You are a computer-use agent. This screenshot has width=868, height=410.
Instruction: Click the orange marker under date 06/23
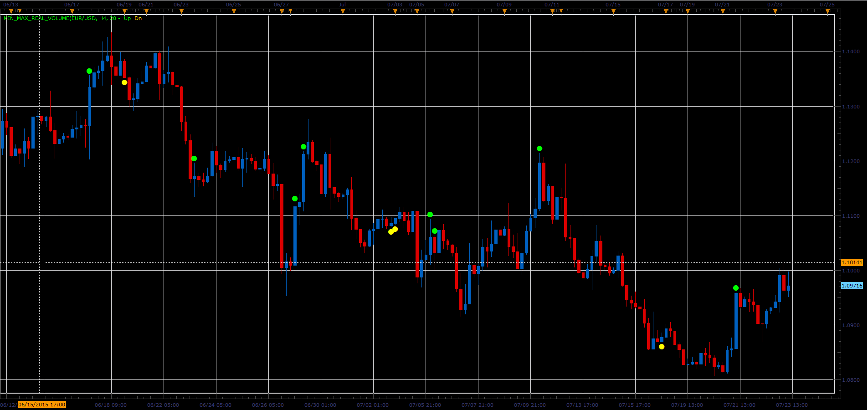coord(181,12)
